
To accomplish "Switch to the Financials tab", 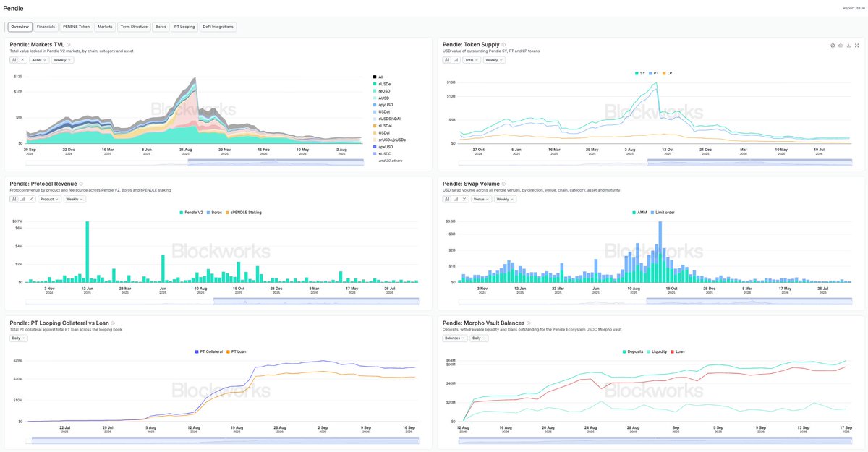I will pos(46,27).
